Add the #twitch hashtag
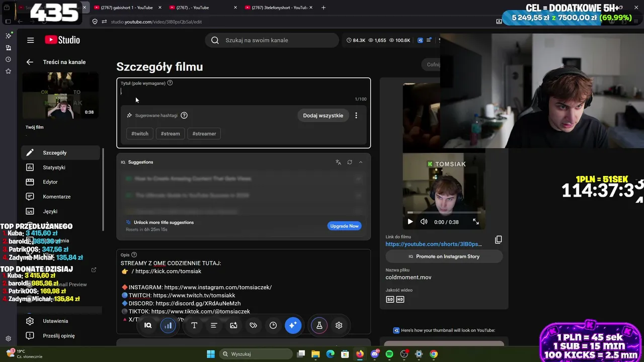The height and width of the screenshot is (362, 644). click(140, 134)
